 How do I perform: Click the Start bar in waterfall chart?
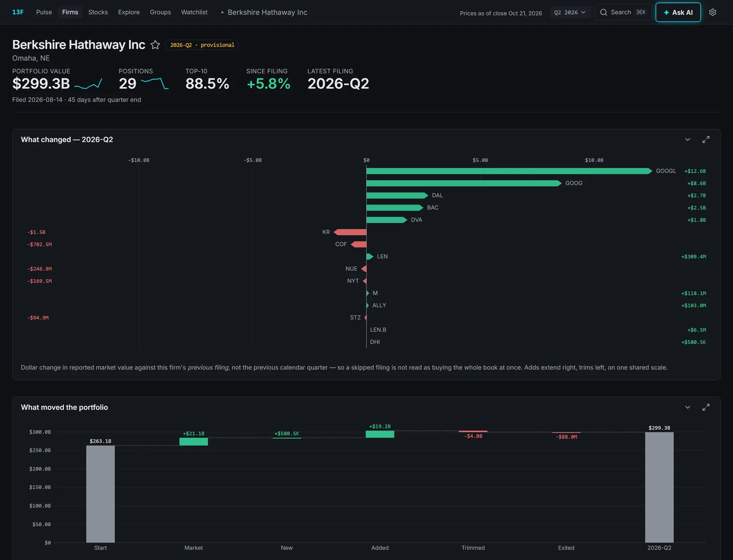pos(100,494)
